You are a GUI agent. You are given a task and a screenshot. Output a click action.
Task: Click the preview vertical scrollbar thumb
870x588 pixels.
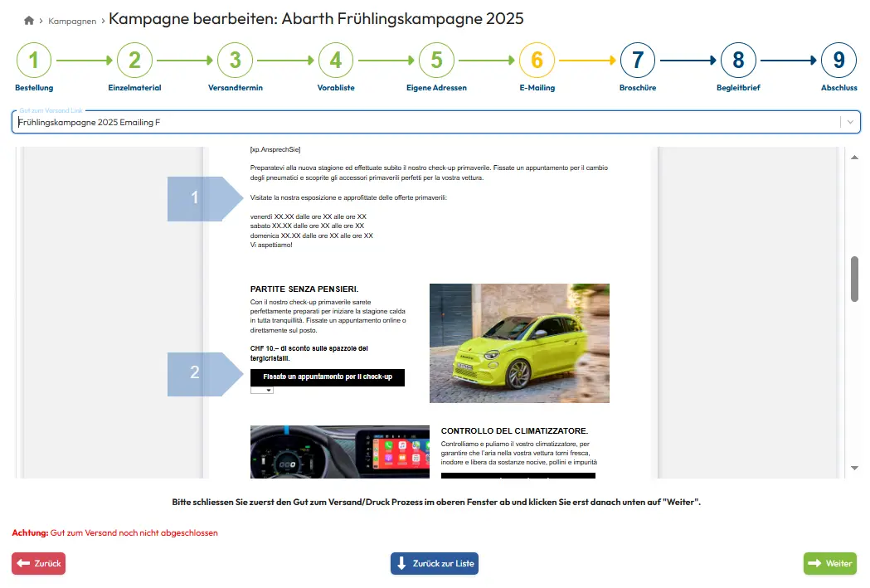[854, 279]
